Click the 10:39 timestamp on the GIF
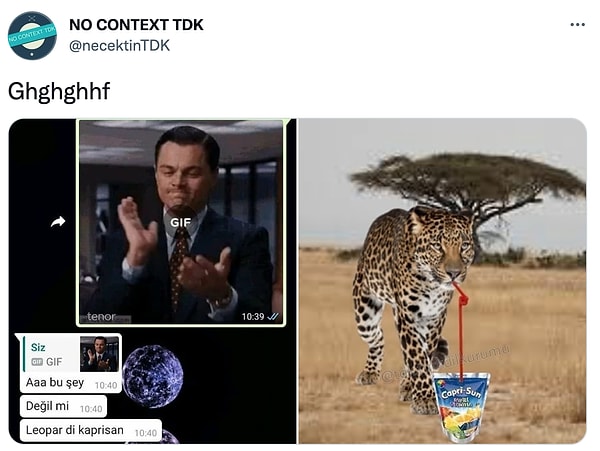Image resolution: width=600 pixels, height=451 pixels. pyautogui.click(x=253, y=317)
